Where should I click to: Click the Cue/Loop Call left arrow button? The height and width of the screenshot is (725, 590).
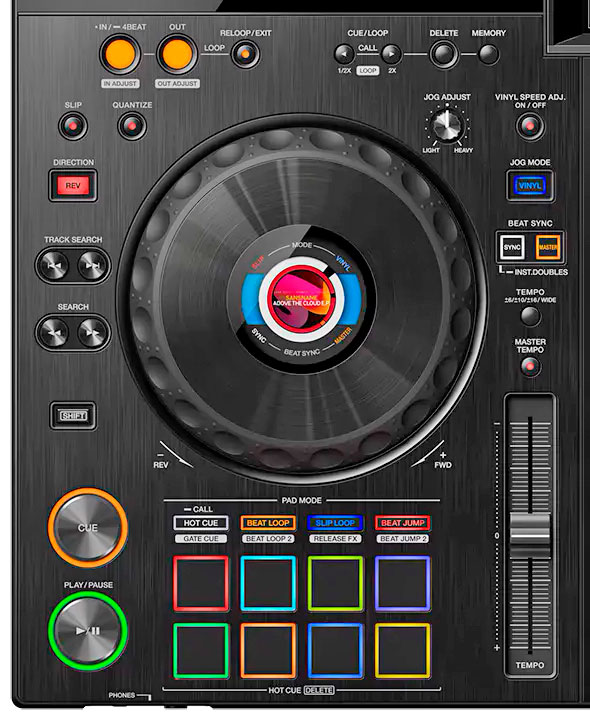(x=344, y=55)
